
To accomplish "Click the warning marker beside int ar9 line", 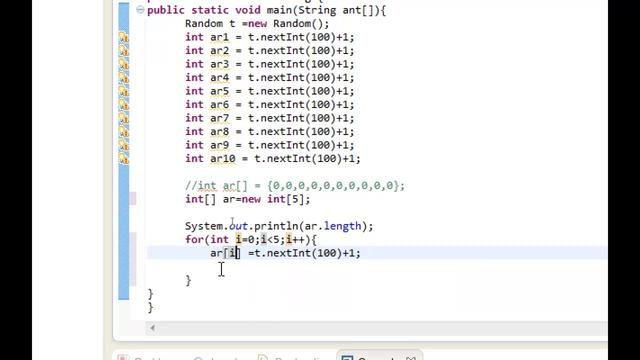I will (124, 145).
